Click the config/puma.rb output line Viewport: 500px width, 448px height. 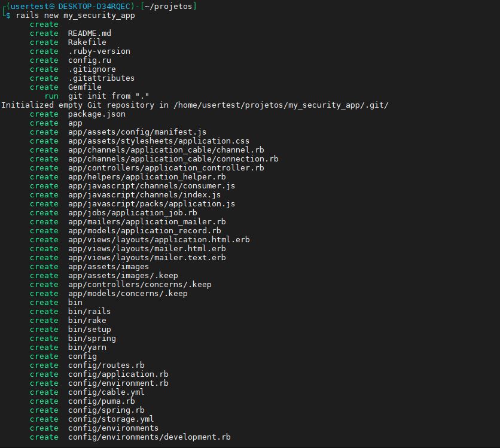tap(101, 401)
